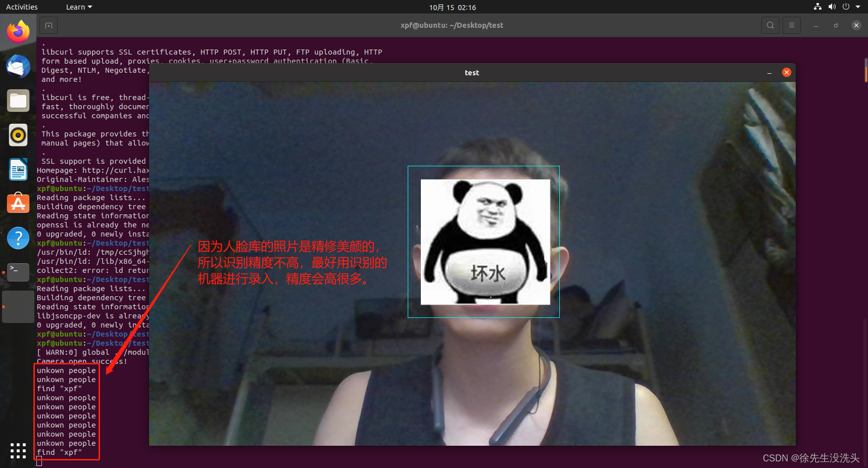Viewport: 868px width, 468px height.
Task: Click the "libjsoncpp-dev is already" line
Action: pos(93,316)
